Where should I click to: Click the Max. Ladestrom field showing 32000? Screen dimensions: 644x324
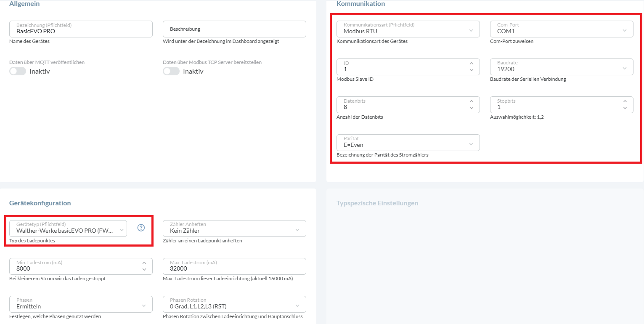(234, 266)
